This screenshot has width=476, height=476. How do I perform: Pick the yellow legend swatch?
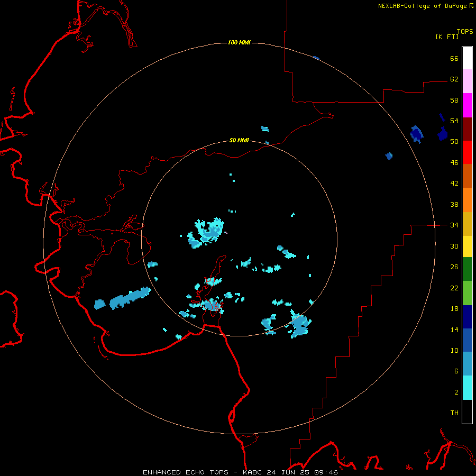point(467,246)
